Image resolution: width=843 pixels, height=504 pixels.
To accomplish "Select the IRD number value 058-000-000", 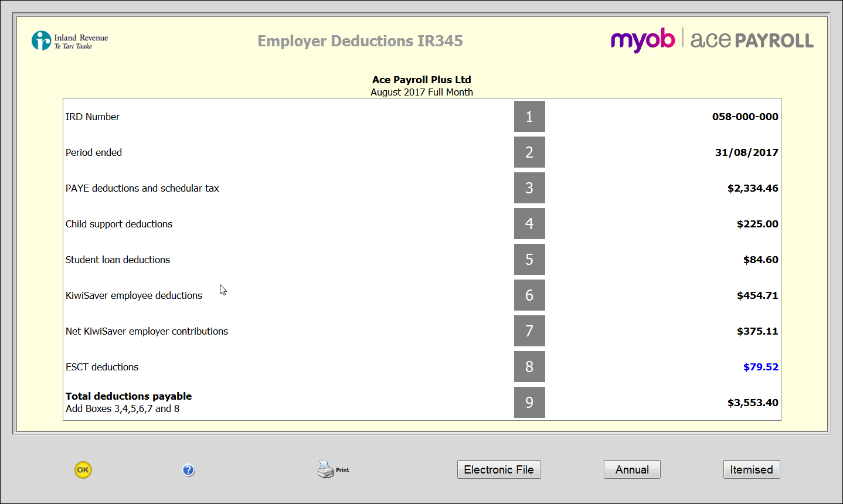I will click(745, 117).
